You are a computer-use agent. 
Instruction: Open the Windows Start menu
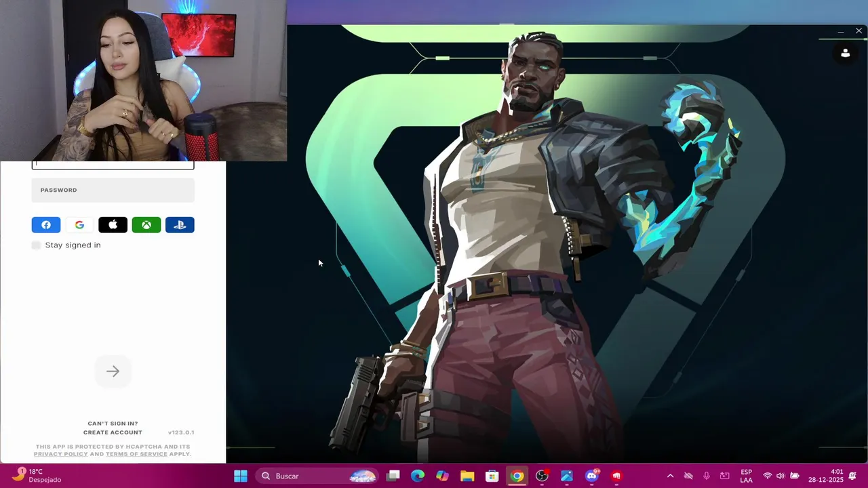(241, 476)
